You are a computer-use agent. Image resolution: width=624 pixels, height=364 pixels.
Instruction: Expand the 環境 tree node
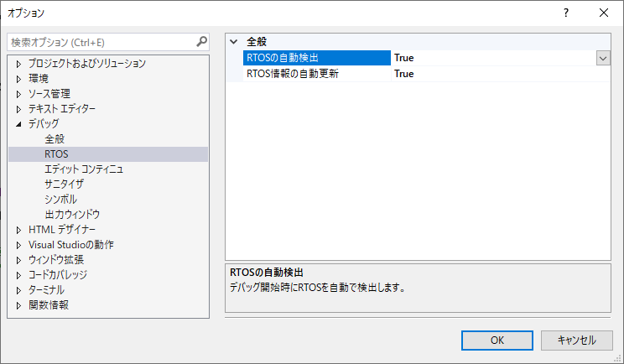tap(19, 79)
